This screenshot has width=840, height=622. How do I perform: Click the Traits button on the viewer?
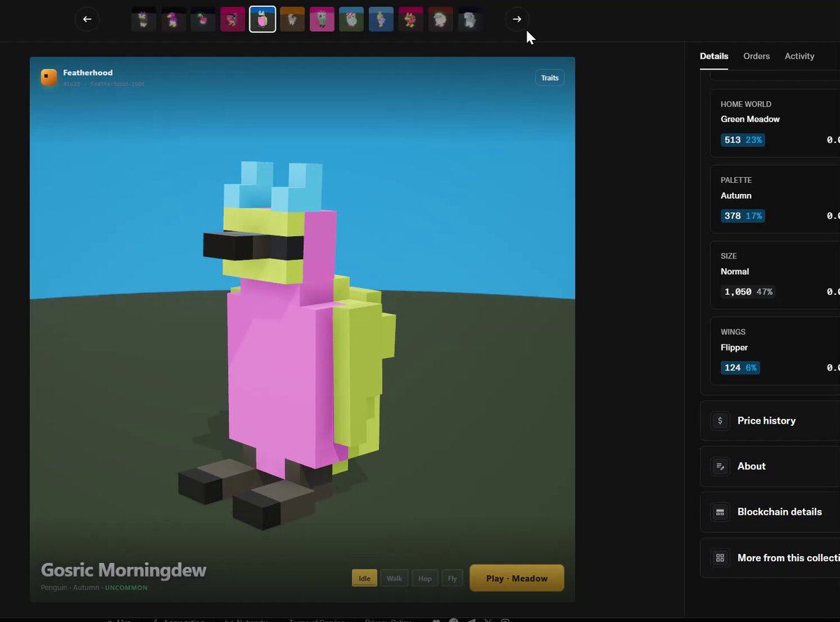click(x=550, y=78)
